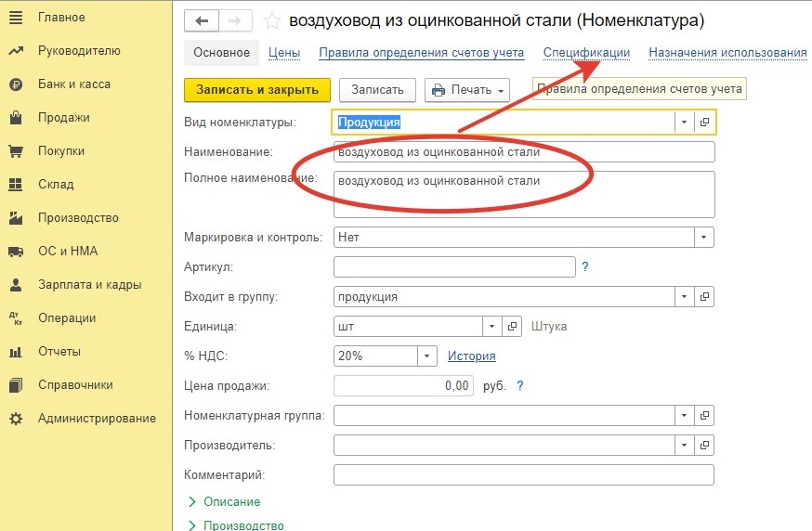Click the Производство factory icon
The image size is (812, 531).
(x=16, y=218)
